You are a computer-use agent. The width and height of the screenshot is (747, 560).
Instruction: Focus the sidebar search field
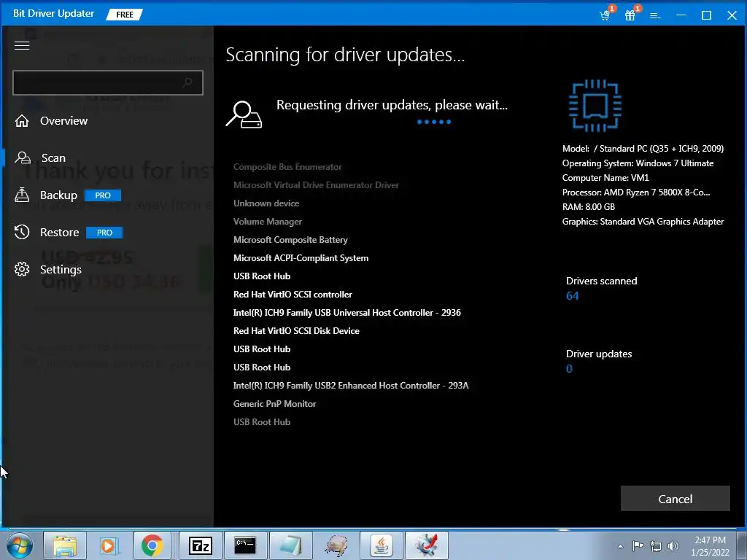coord(108,82)
